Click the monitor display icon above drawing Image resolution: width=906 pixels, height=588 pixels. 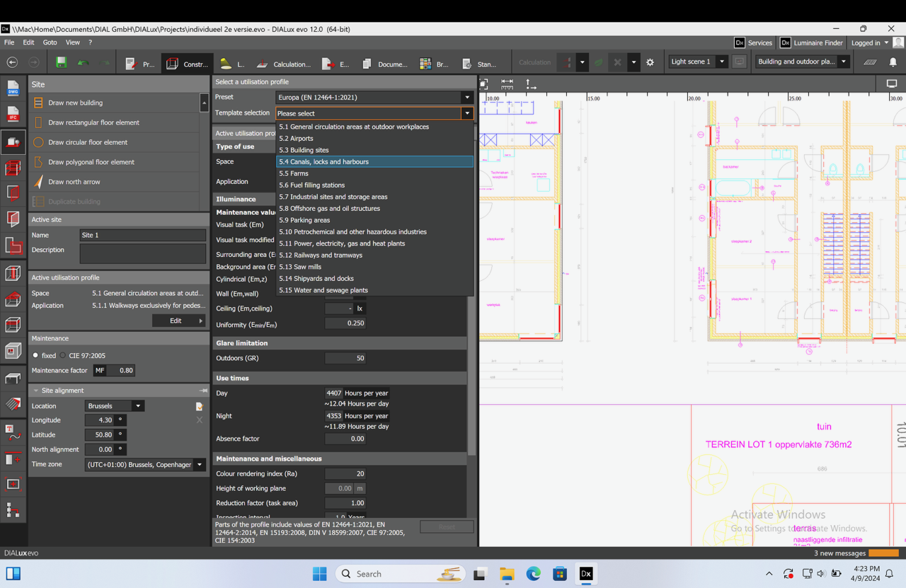pos(891,83)
